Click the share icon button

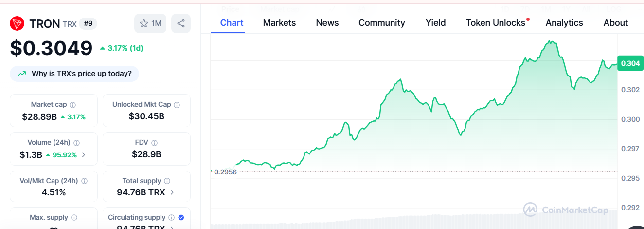click(x=181, y=23)
